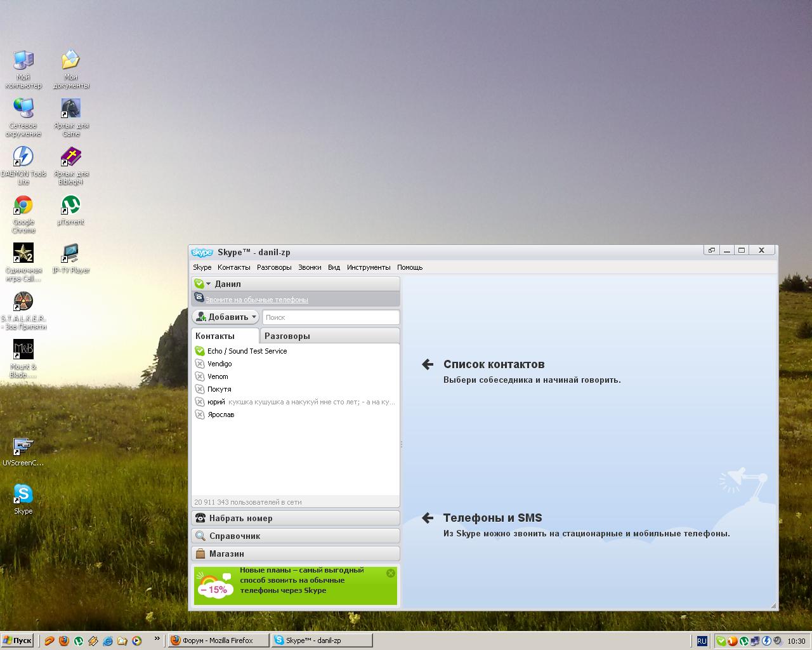This screenshot has height=650, width=812.
Task: Click the Телефоны и SMS heading
Action: point(493,518)
